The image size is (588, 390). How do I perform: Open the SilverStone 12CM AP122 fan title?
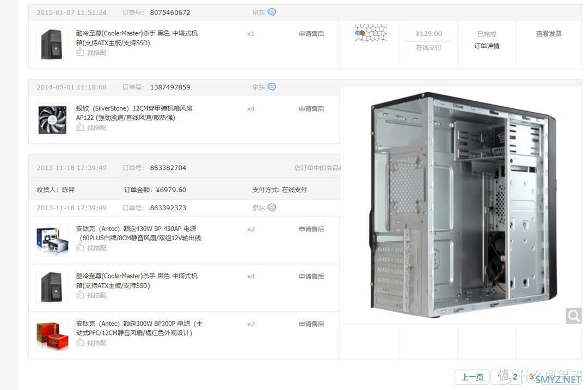tap(134, 113)
